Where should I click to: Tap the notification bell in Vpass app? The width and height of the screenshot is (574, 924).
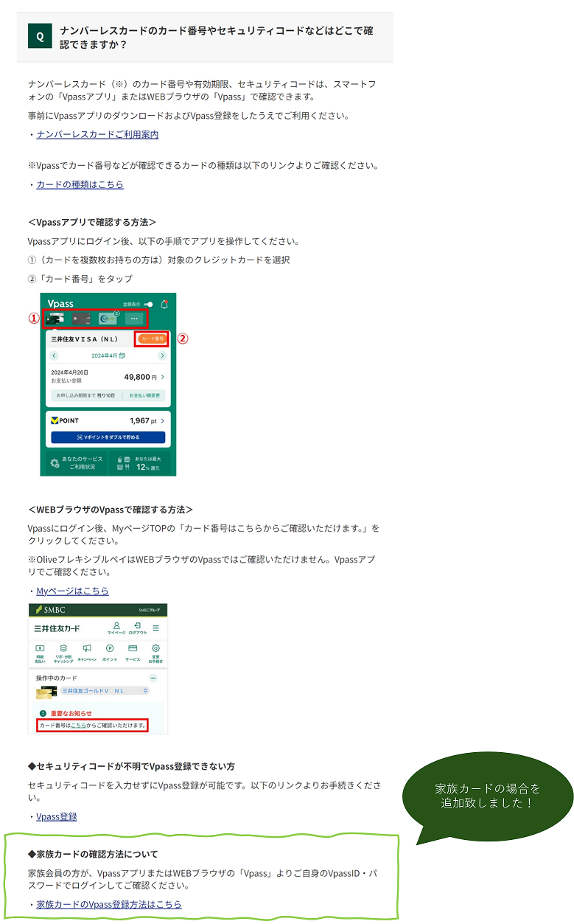pyautogui.click(x=164, y=304)
